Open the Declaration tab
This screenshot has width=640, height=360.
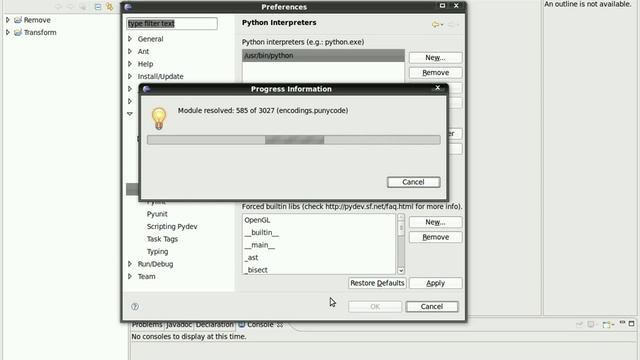coord(215,324)
